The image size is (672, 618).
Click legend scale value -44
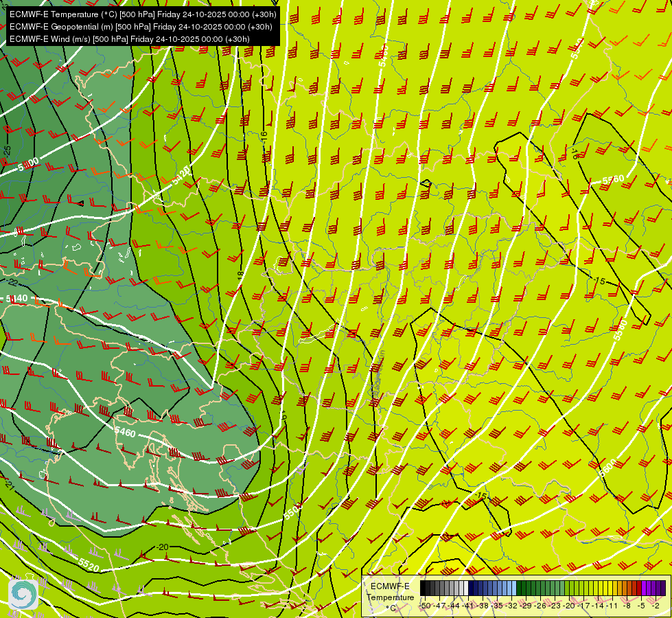point(454,606)
